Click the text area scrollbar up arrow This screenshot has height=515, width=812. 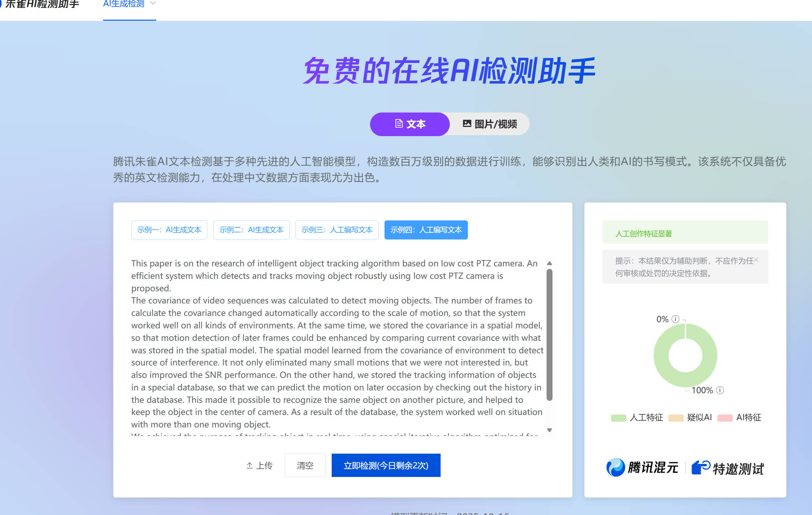[549, 263]
